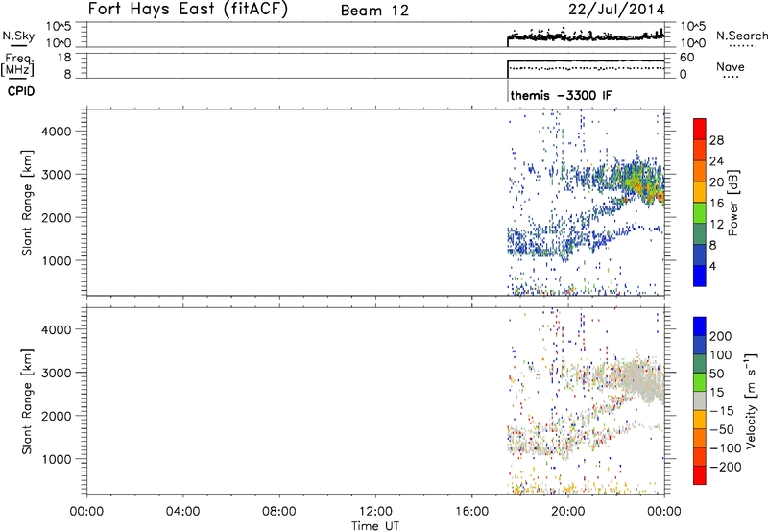The height and width of the screenshot is (532, 768).
Task: Click the date '22/Jul/2014'
Action: pos(616,10)
